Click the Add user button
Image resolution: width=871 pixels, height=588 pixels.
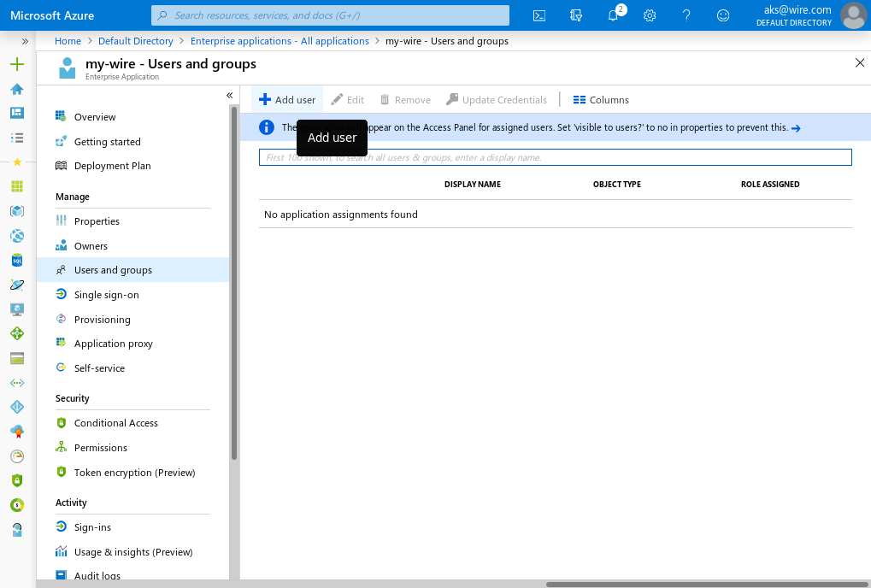[x=287, y=100]
